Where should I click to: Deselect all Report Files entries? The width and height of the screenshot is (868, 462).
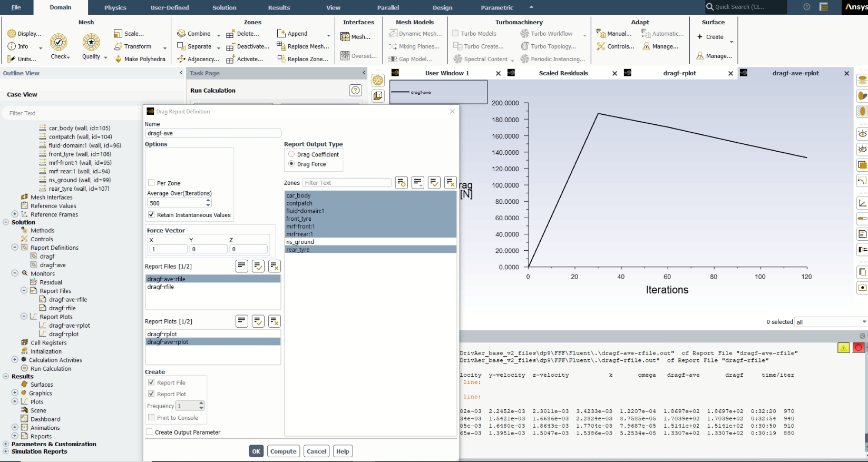pyautogui.click(x=275, y=266)
